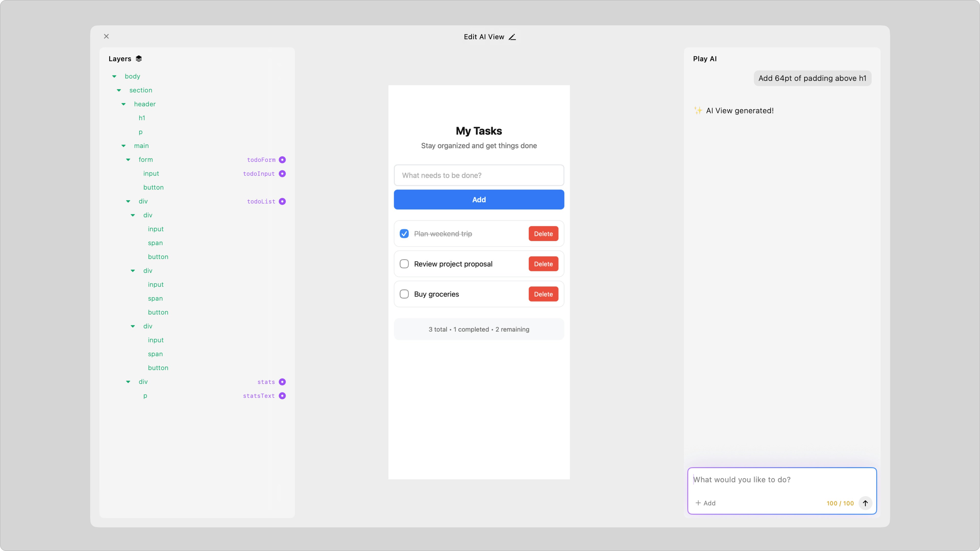Delete the Buy groceries task
980x551 pixels.
pos(543,294)
